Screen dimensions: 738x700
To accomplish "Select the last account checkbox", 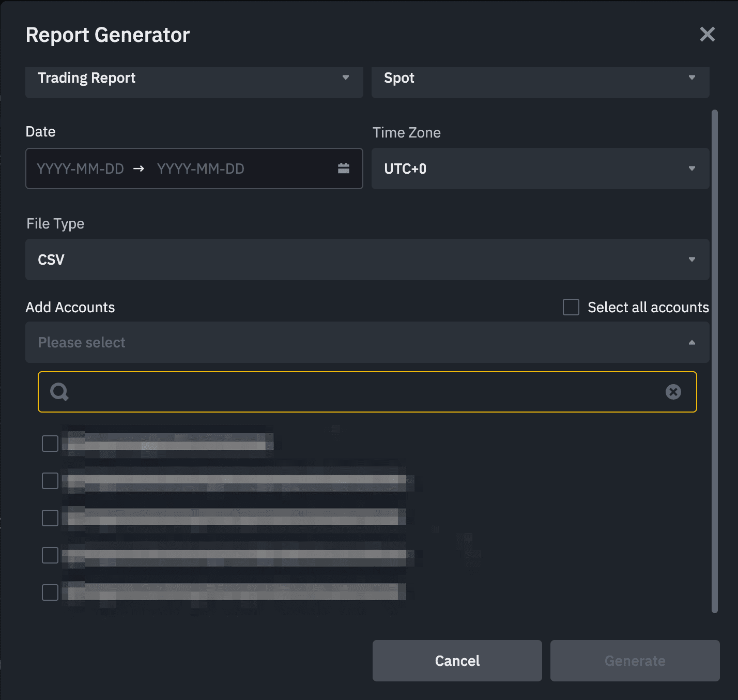I will pos(50,592).
